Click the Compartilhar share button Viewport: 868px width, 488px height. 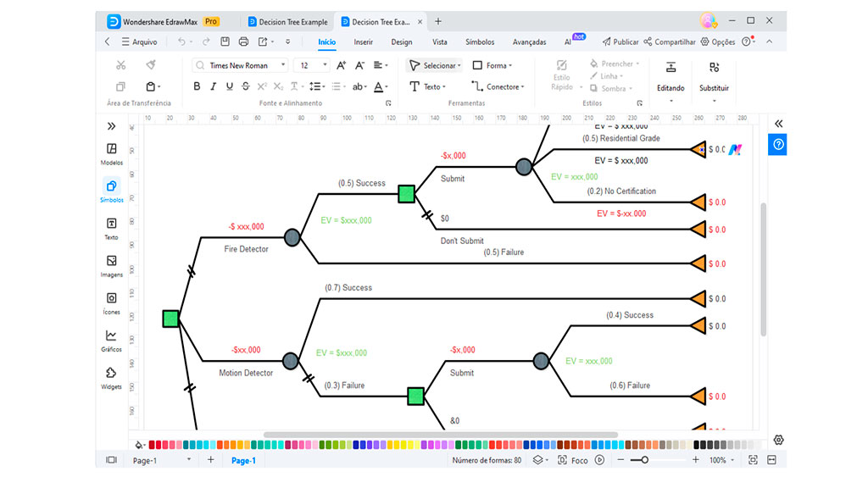coord(670,42)
